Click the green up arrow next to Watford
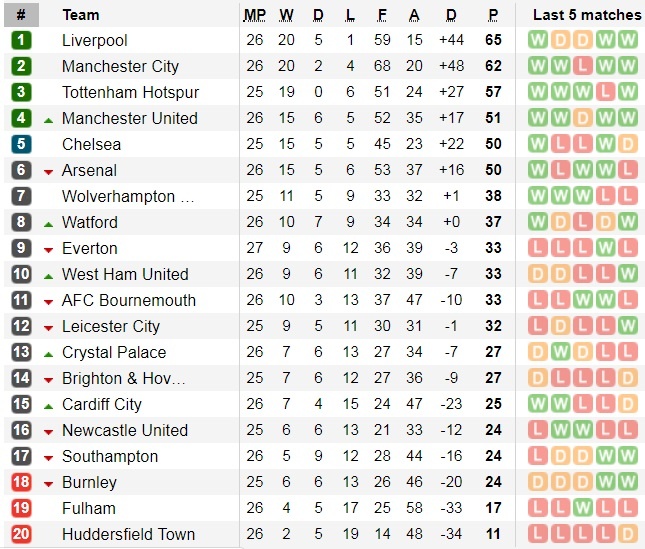Image resolution: width=645 pixels, height=549 pixels. [48, 224]
